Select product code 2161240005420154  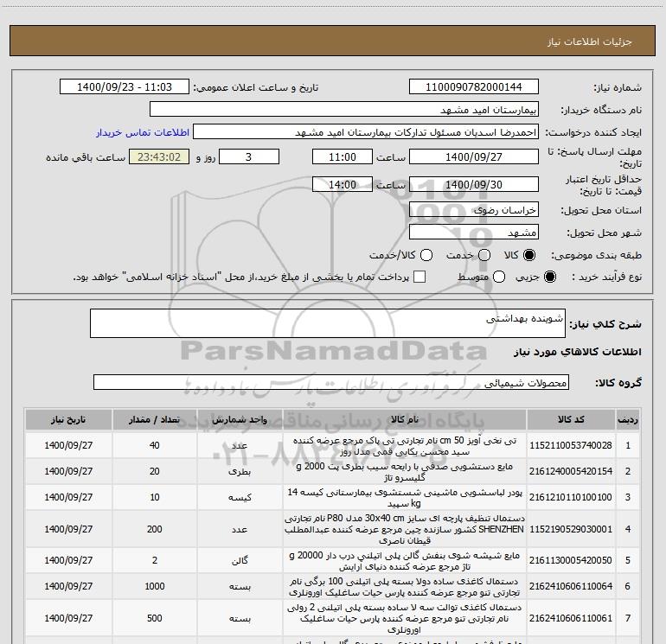pyautogui.click(x=571, y=471)
